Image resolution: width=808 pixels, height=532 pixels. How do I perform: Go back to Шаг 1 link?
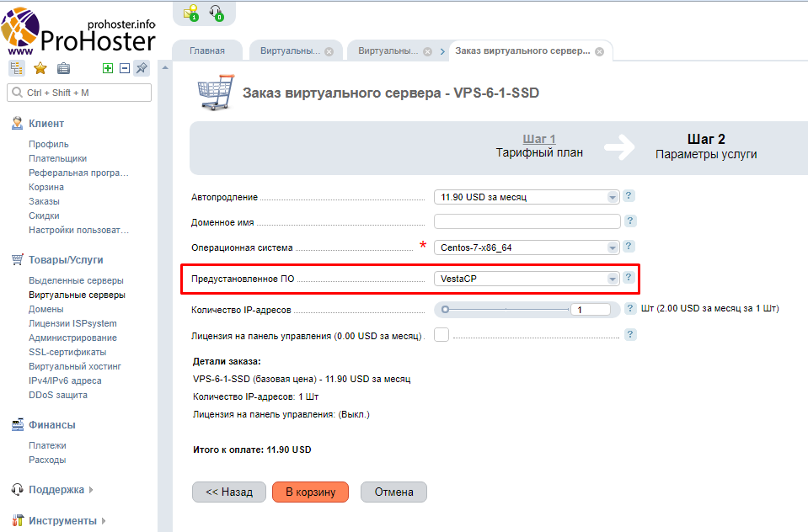538,139
